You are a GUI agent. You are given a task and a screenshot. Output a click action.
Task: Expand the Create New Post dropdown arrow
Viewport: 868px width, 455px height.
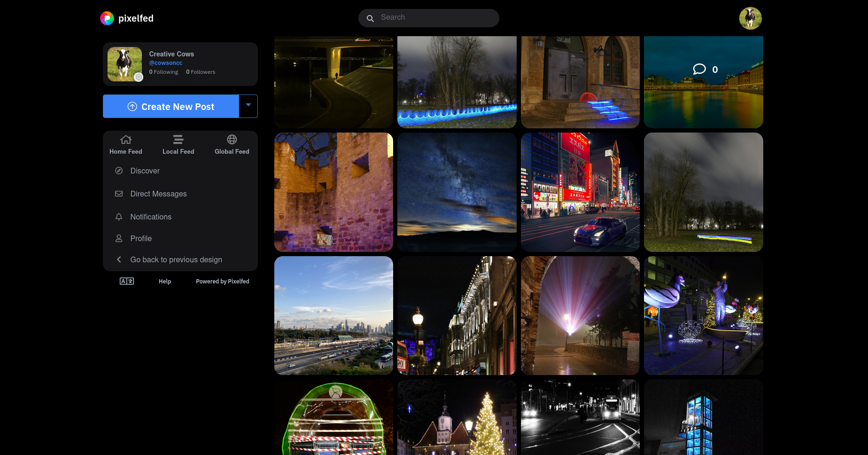(248, 106)
